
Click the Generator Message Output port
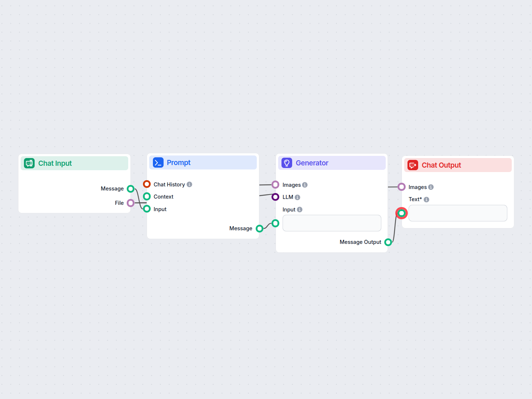tap(388, 242)
